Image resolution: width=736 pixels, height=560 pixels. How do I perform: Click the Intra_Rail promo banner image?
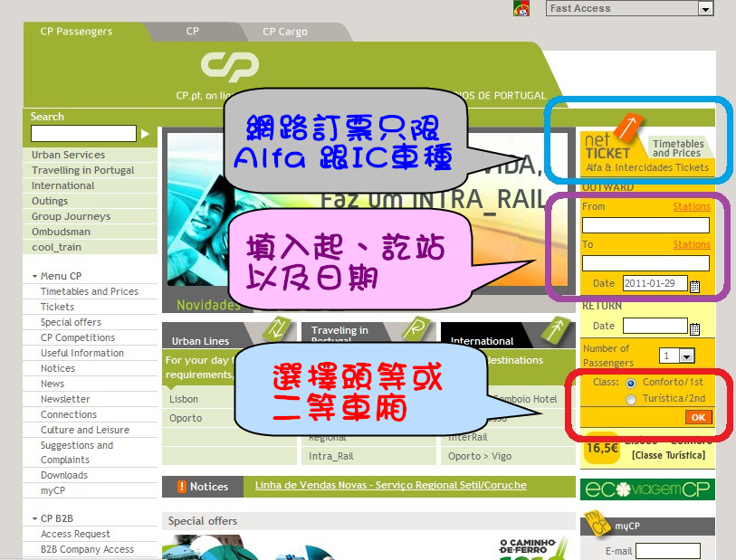[x=368, y=209]
